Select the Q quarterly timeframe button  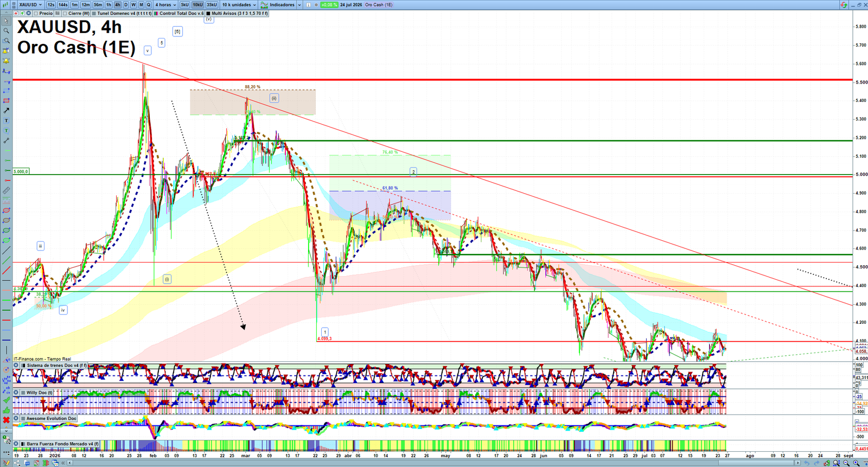(x=149, y=5)
